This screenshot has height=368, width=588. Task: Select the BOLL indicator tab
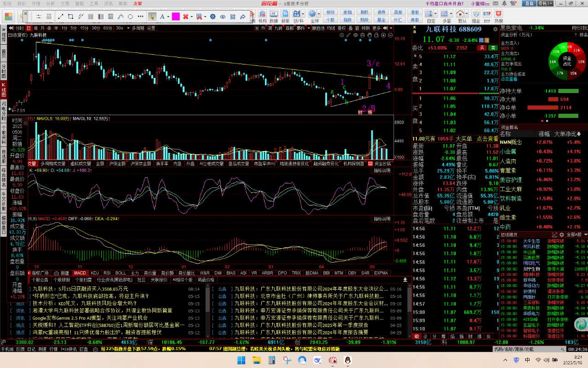coord(121,273)
